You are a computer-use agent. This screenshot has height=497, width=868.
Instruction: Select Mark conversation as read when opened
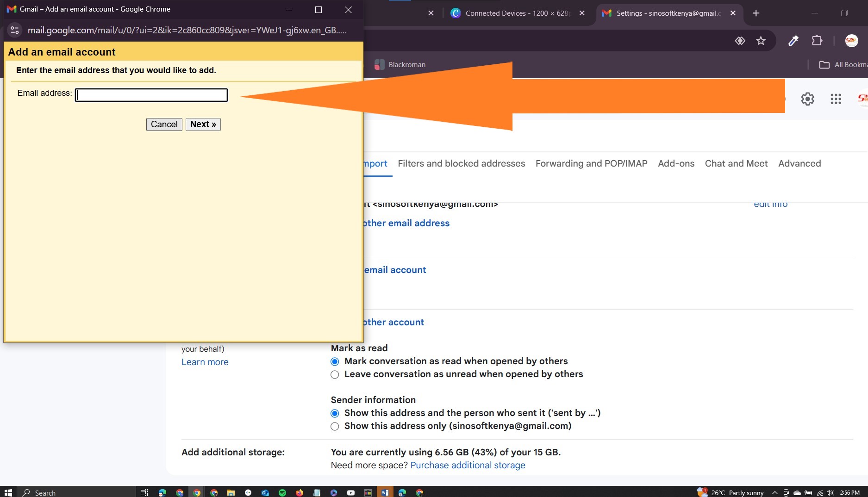click(x=335, y=361)
